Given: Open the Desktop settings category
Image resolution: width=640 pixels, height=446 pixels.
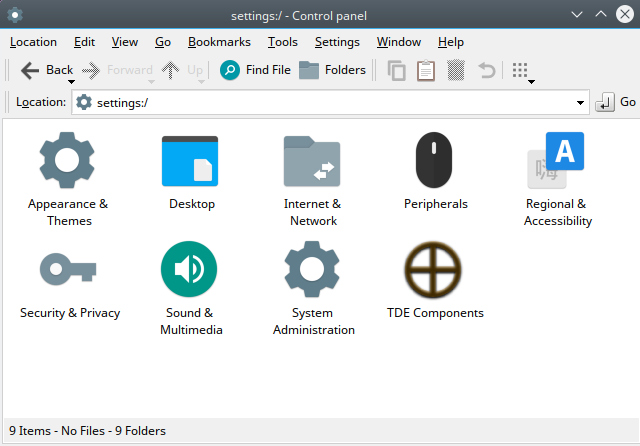Looking at the screenshot, I should (190, 160).
